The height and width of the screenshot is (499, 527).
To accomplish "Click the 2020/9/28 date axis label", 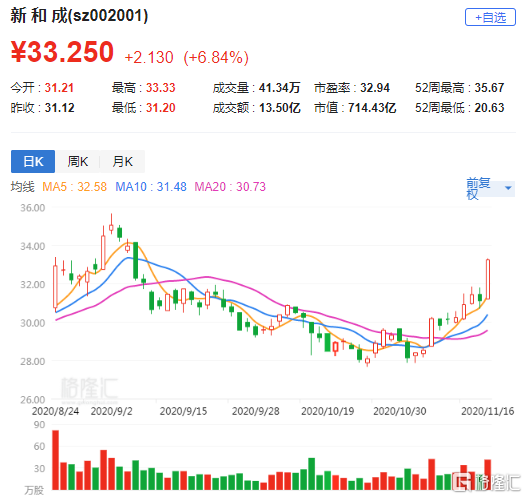I will (256, 411).
